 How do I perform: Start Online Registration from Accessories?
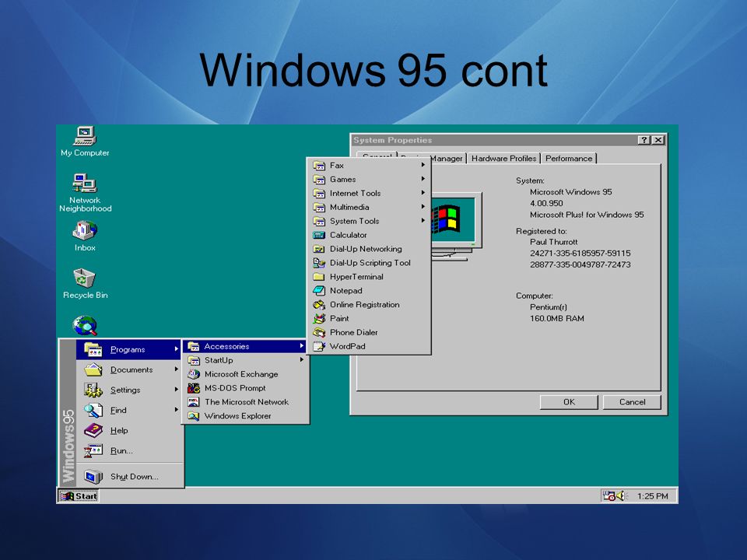pyautogui.click(x=369, y=305)
